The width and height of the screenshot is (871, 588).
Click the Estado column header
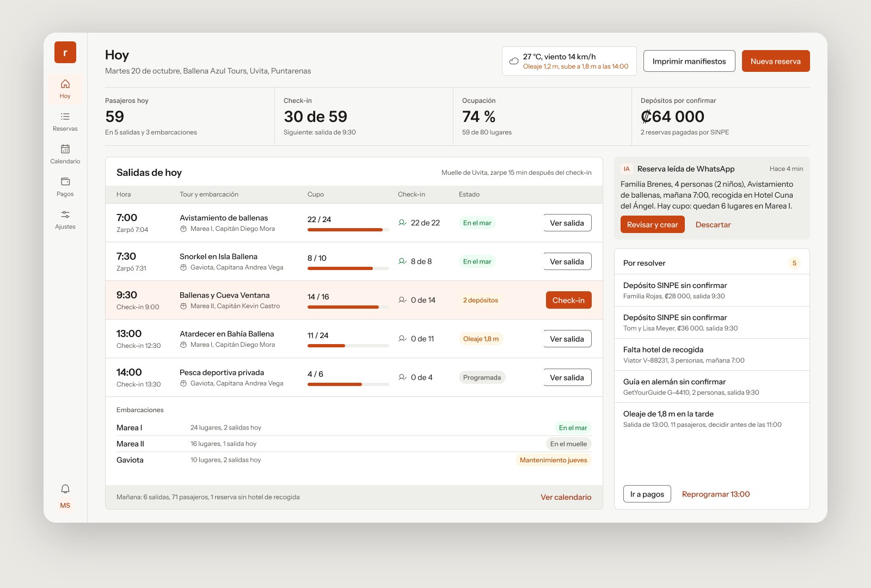click(469, 194)
